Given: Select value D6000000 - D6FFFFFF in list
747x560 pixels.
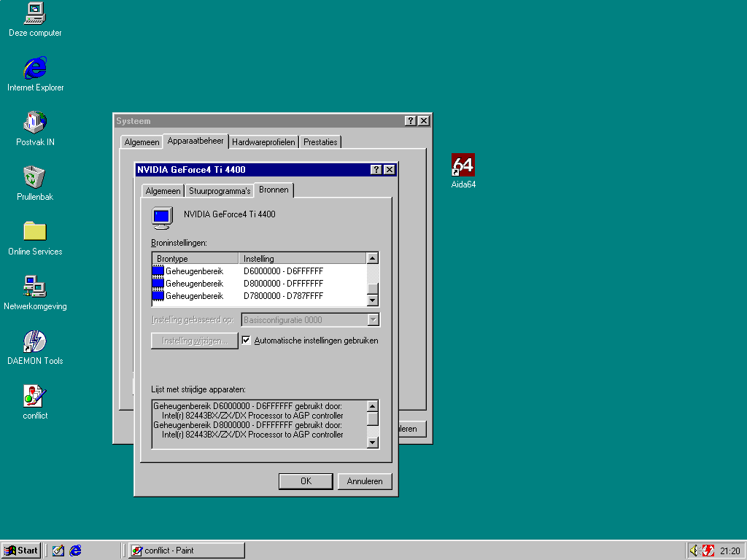Looking at the screenshot, I should pos(284,271).
